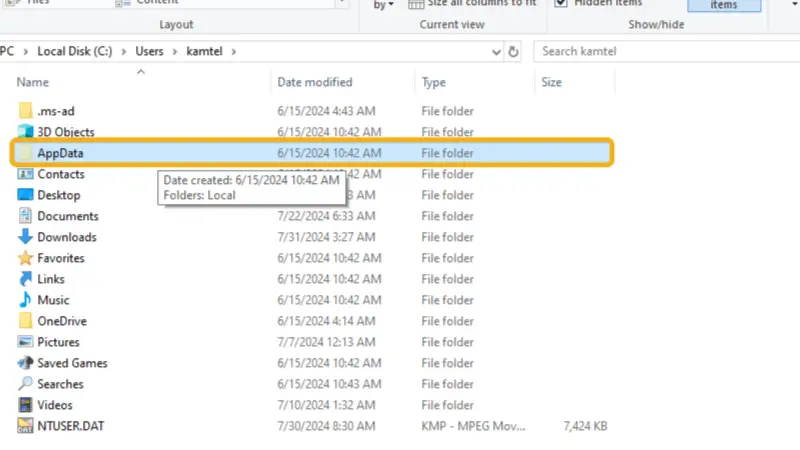Select the Saved Games folder icon

[x=25, y=363]
